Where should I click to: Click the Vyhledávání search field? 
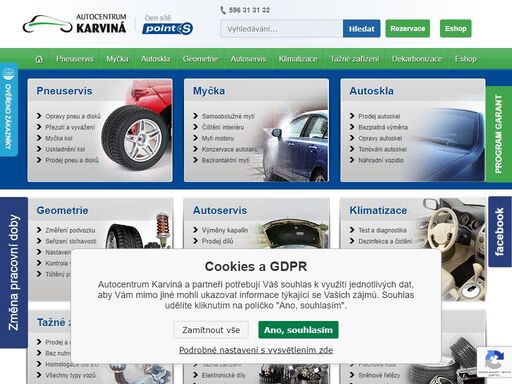tap(281, 29)
